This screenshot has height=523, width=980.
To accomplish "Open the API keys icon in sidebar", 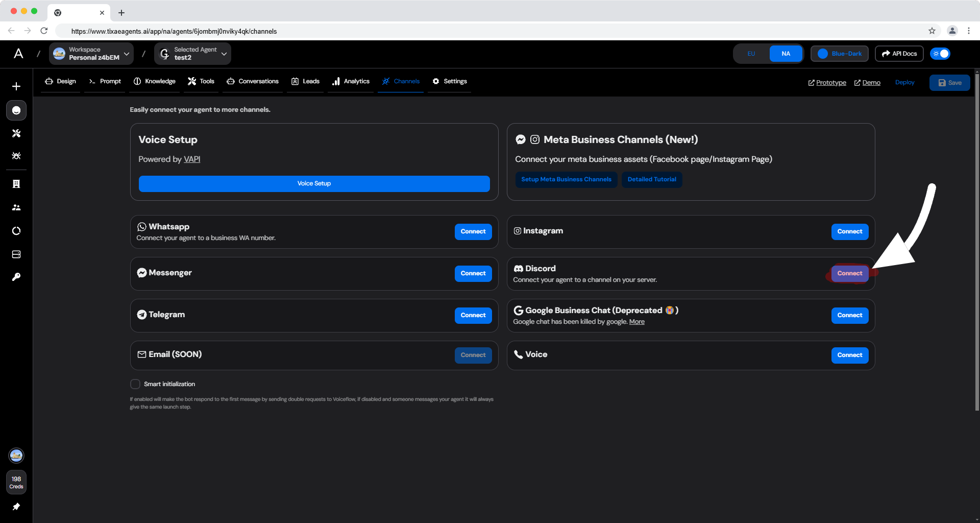I will click(16, 277).
